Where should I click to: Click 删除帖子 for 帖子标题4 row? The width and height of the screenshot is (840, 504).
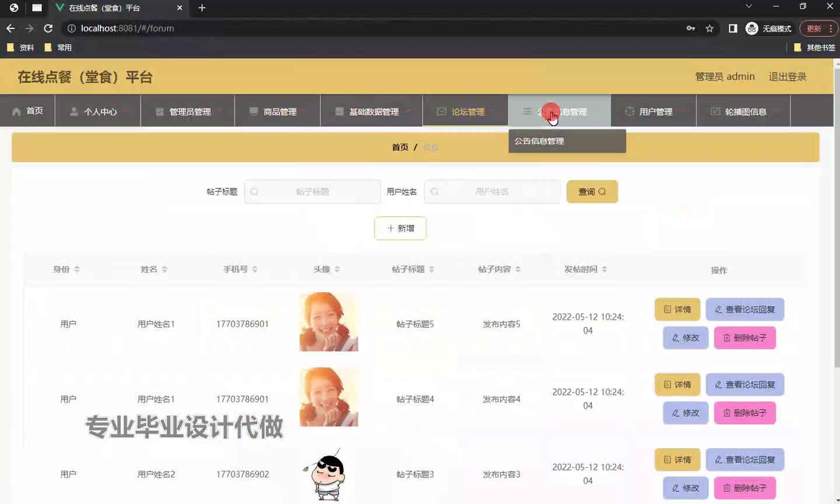[x=745, y=412]
